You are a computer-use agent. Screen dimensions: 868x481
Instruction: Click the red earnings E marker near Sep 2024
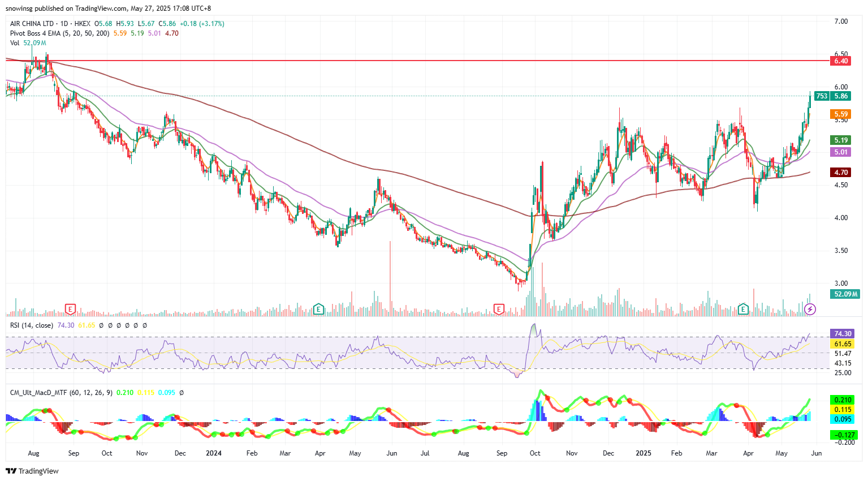[x=499, y=309]
